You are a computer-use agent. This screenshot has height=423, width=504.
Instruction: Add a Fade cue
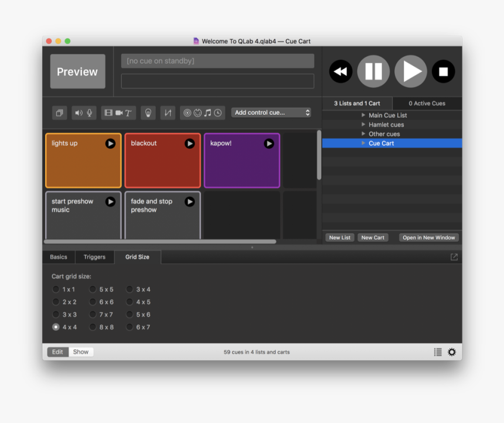pyautogui.click(x=168, y=113)
